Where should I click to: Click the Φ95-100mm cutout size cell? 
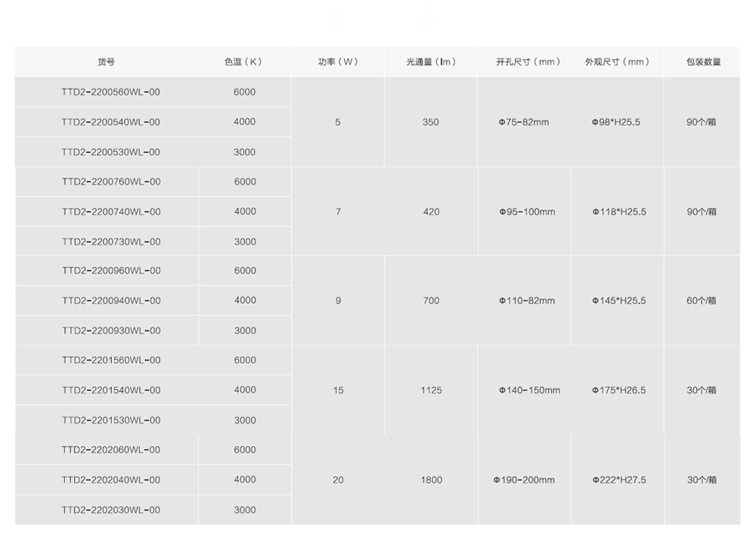(527, 212)
